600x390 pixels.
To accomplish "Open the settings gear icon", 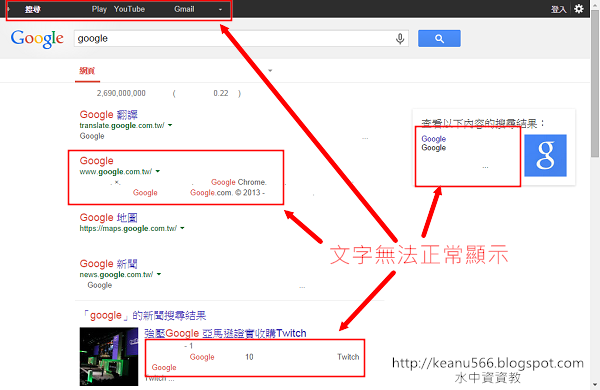I will 579,8.
